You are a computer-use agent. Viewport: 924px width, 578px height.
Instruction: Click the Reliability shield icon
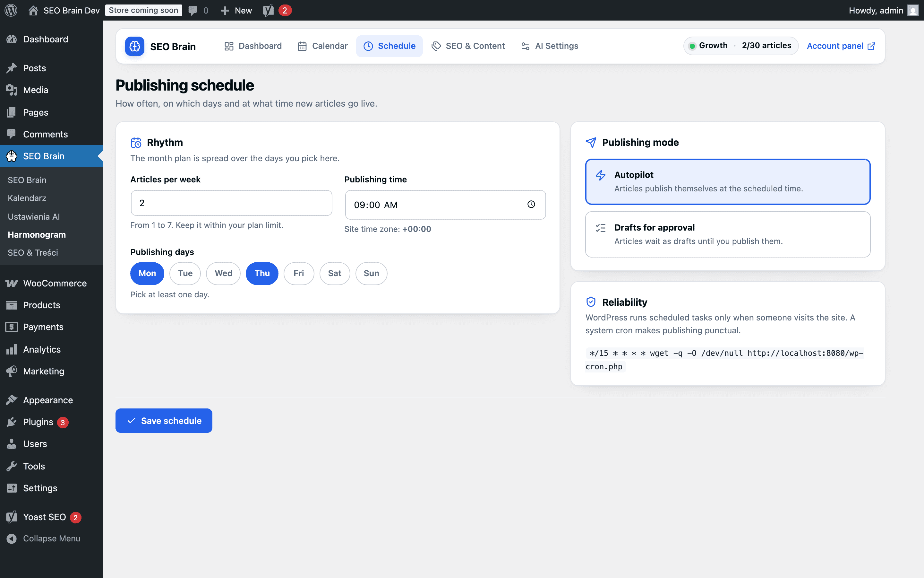pyautogui.click(x=591, y=302)
